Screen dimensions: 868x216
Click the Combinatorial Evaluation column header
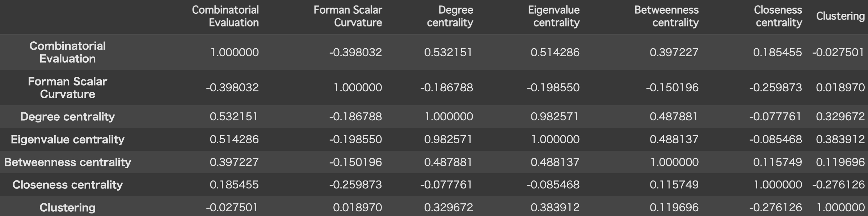pyautogui.click(x=225, y=16)
